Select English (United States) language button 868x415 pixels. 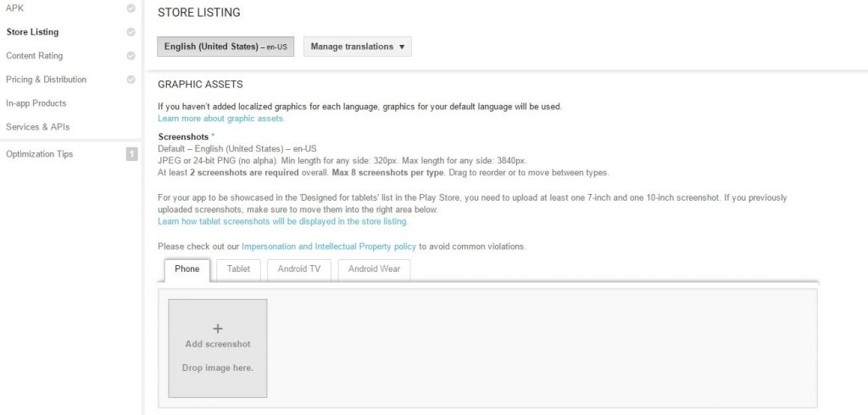tap(225, 47)
